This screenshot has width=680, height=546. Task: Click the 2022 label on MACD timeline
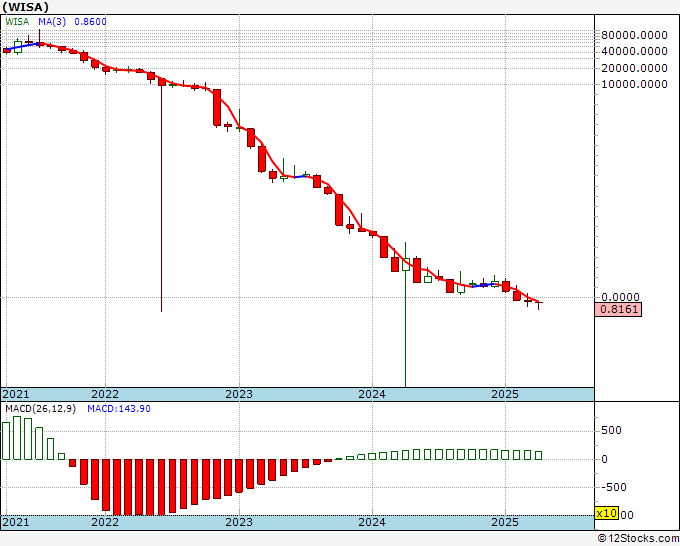(x=105, y=522)
